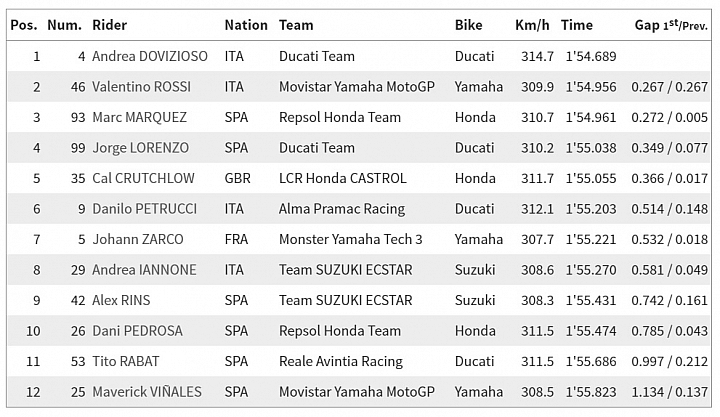
Task: Click the Km/h column header
Action: pyautogui.click(x=532, y=25)
